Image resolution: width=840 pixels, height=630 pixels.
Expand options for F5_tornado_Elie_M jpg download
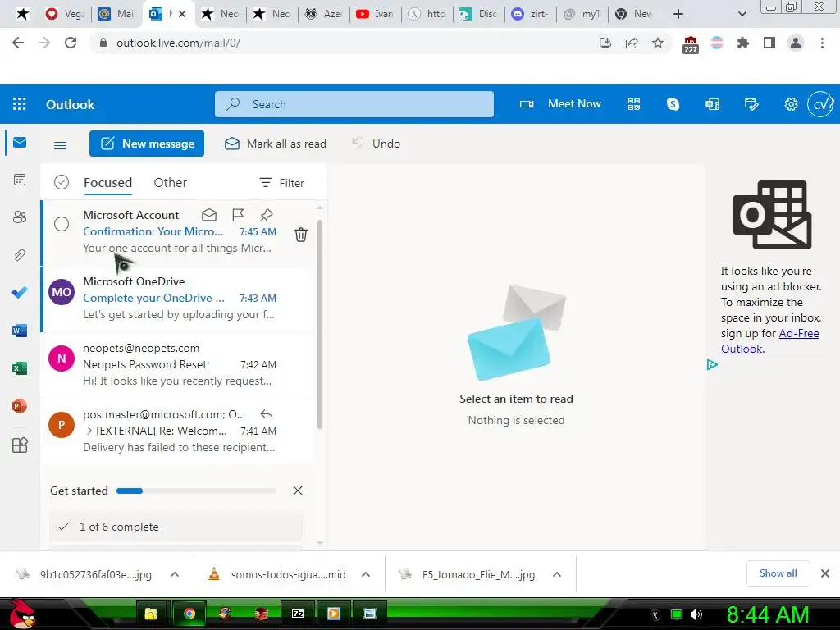(x=557, y=574)
